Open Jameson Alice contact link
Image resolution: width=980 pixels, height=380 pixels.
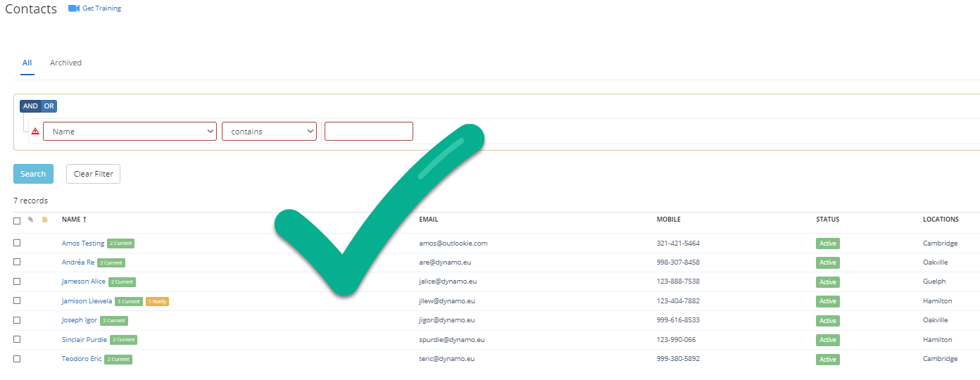[84, 281]
